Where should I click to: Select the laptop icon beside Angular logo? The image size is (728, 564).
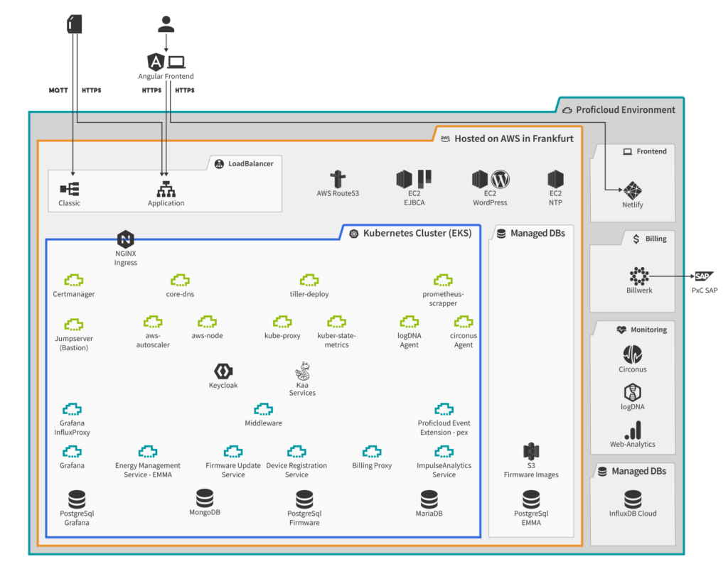pyautogui.click(x=176, y=62)
